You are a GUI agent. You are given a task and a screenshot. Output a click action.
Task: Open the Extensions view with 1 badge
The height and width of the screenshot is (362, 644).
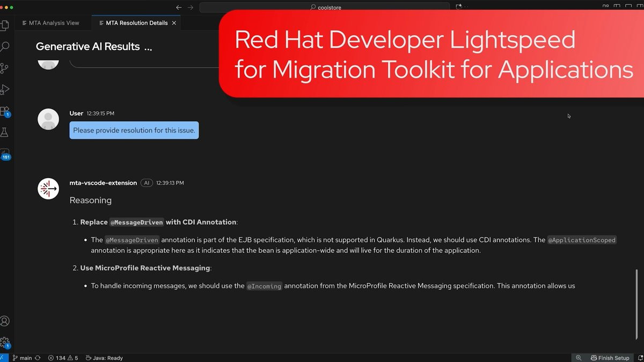pos(5,112)
